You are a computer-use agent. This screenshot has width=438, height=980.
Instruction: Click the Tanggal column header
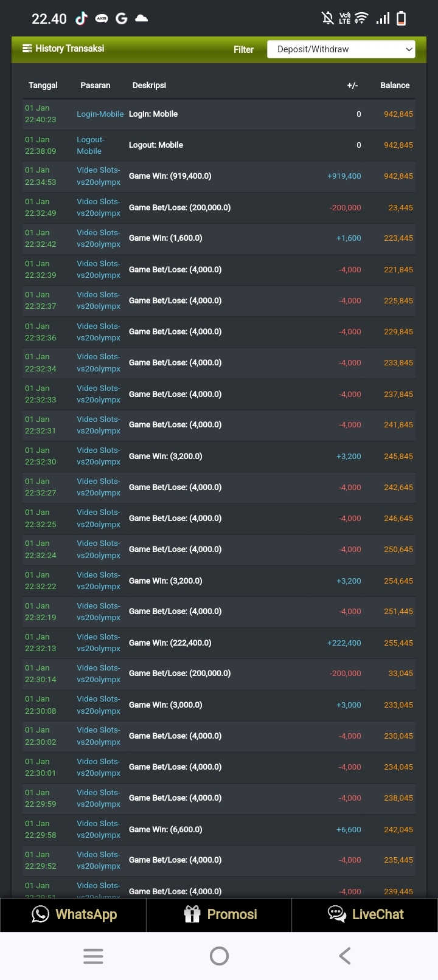(43, 85)
